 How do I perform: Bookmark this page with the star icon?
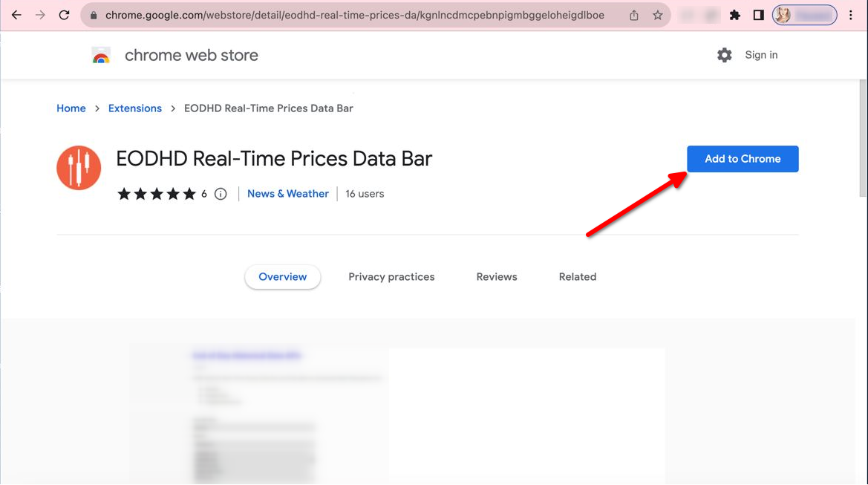[x=658, y=16]
